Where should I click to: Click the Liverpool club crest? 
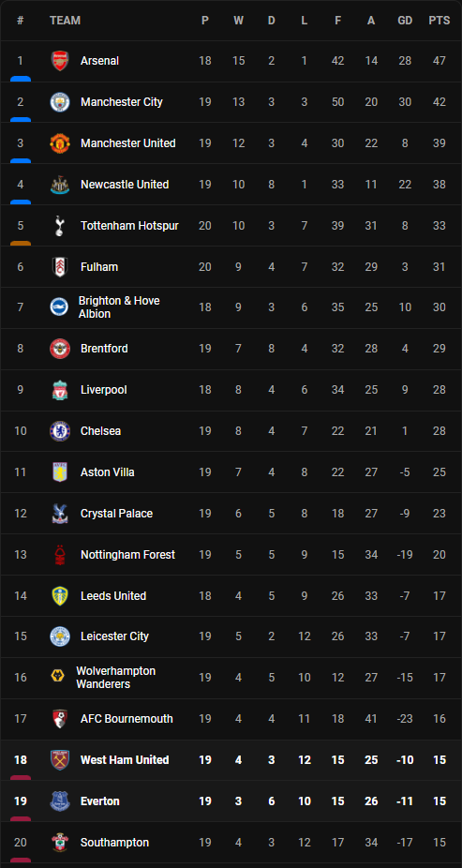(x=60, y=390)
